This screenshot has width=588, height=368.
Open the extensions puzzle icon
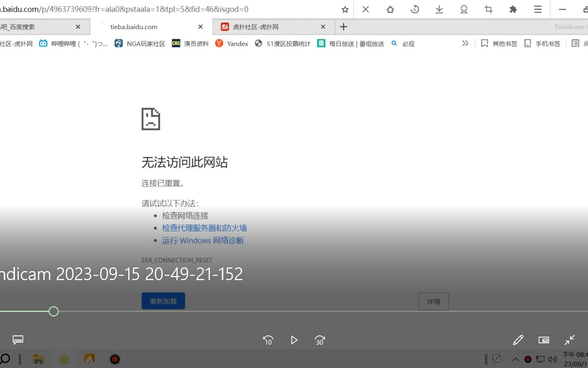coord(513,9)
